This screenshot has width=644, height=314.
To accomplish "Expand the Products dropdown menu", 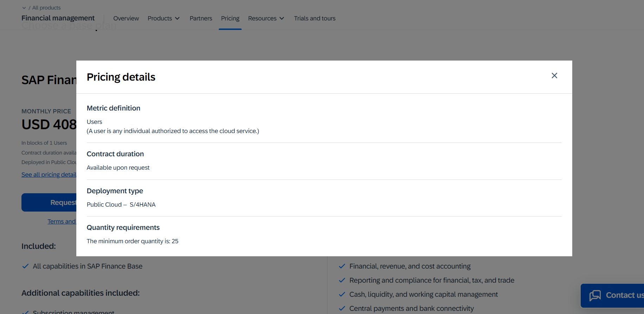I will [x=164, y=18].
